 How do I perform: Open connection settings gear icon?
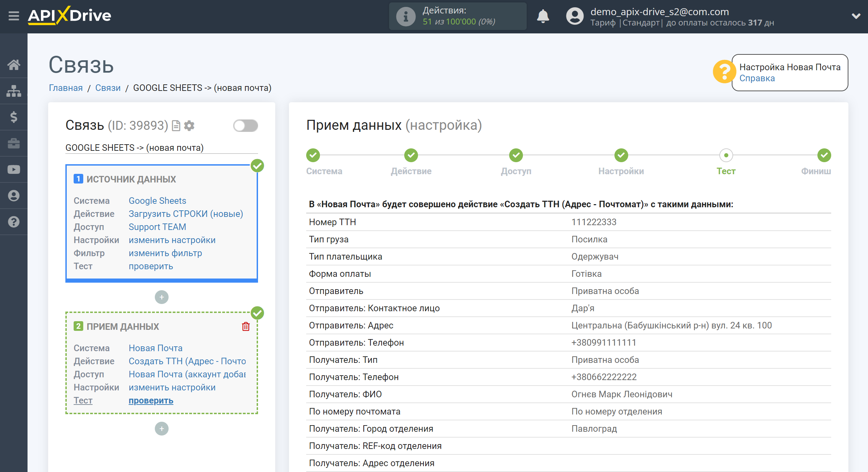point(189,126)
